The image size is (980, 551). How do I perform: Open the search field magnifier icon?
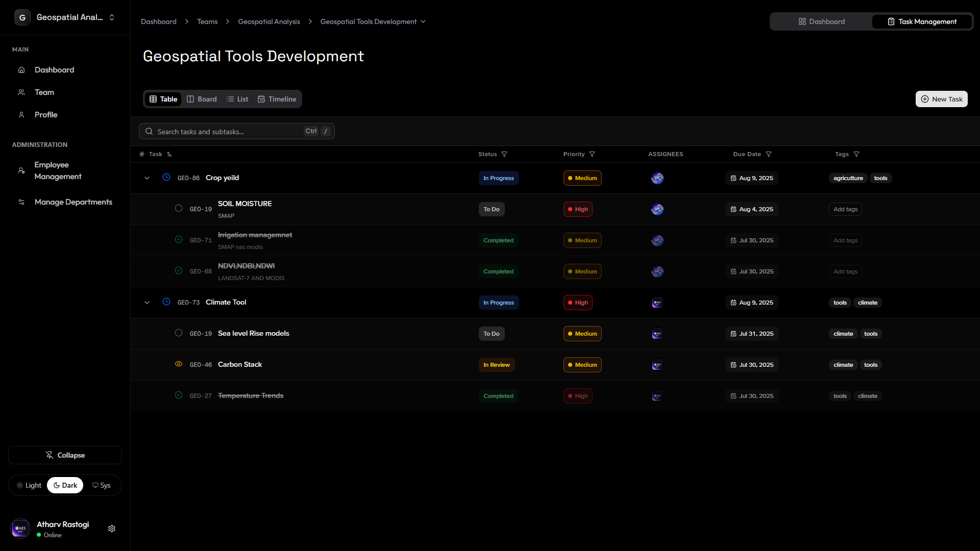[149, 131]
